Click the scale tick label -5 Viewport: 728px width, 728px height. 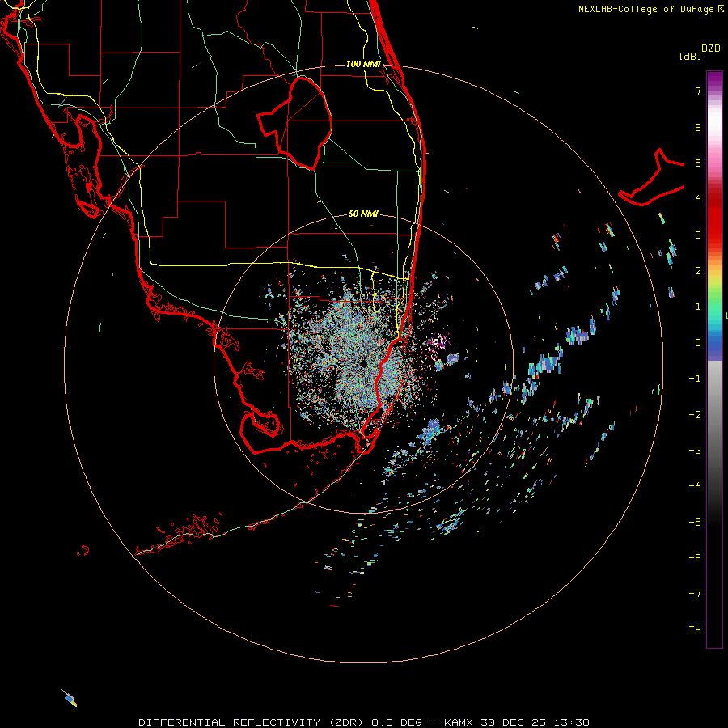click(x=695, y=522)
